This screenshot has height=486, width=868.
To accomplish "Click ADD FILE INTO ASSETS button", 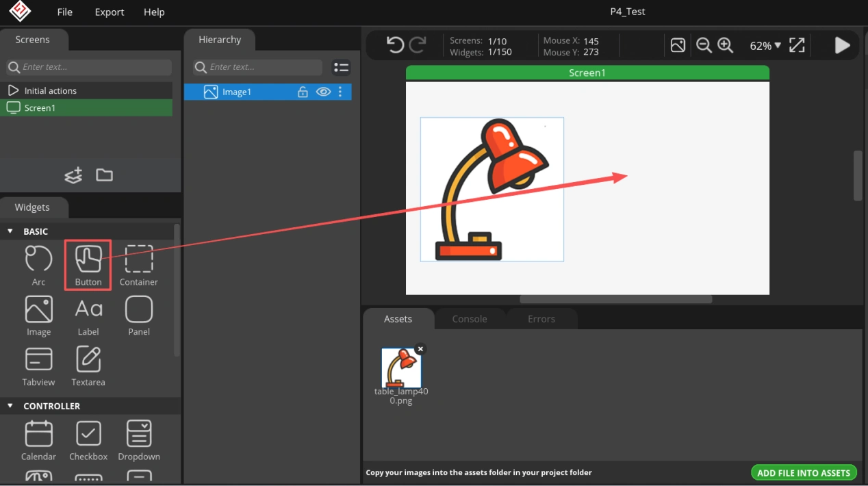I will (803, 472).
